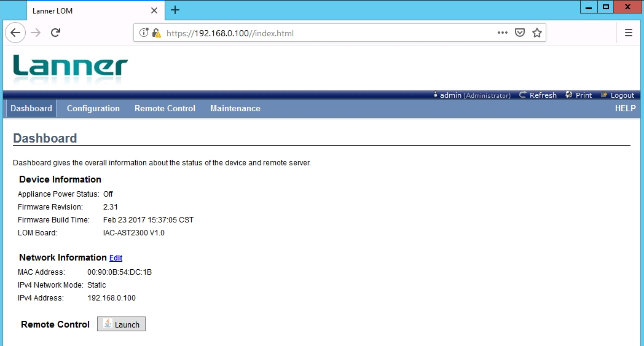
Task: Select the Device Information heading
Action: tap(60, 179)
